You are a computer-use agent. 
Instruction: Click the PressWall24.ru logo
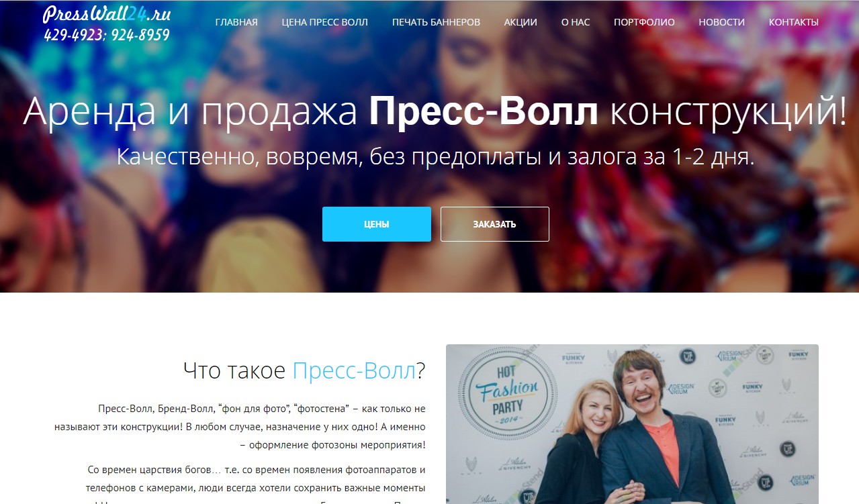(x=107, y=15)
